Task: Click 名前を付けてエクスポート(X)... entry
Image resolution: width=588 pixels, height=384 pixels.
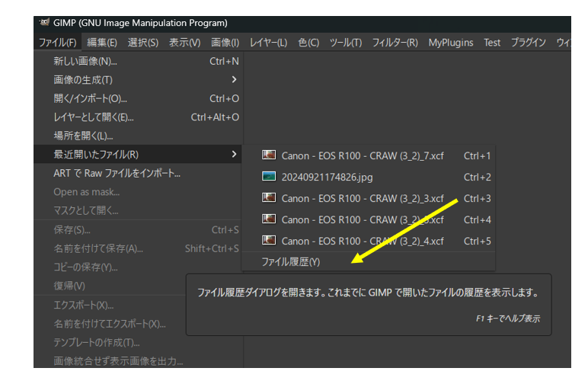Action: pyautogui.click(x=110, y=324)
